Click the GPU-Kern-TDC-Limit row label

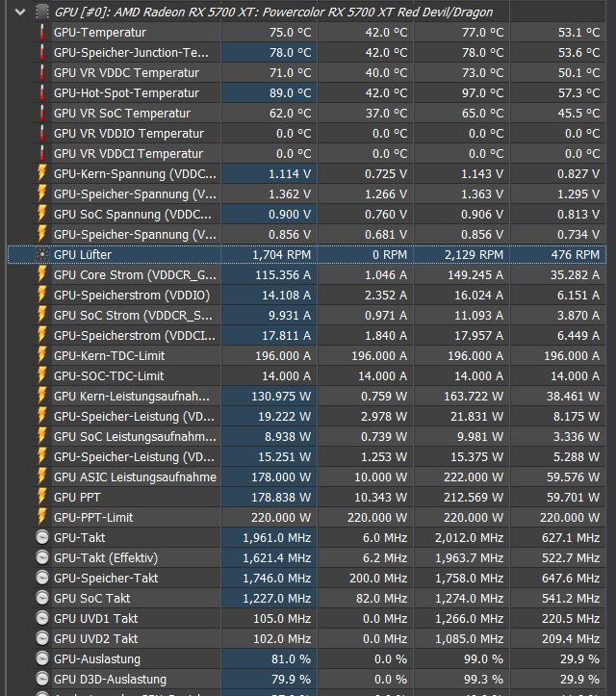109,355
